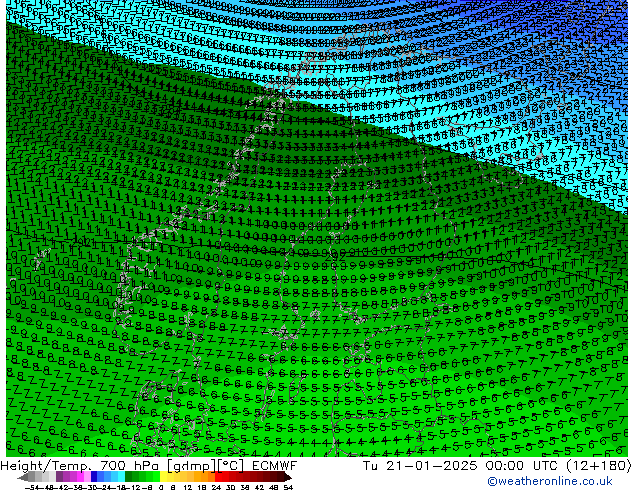The width and height of the screenshot is (634, 490).
Task: Pick the magenta swatch on the colorbar
Action: click(80, 477)
